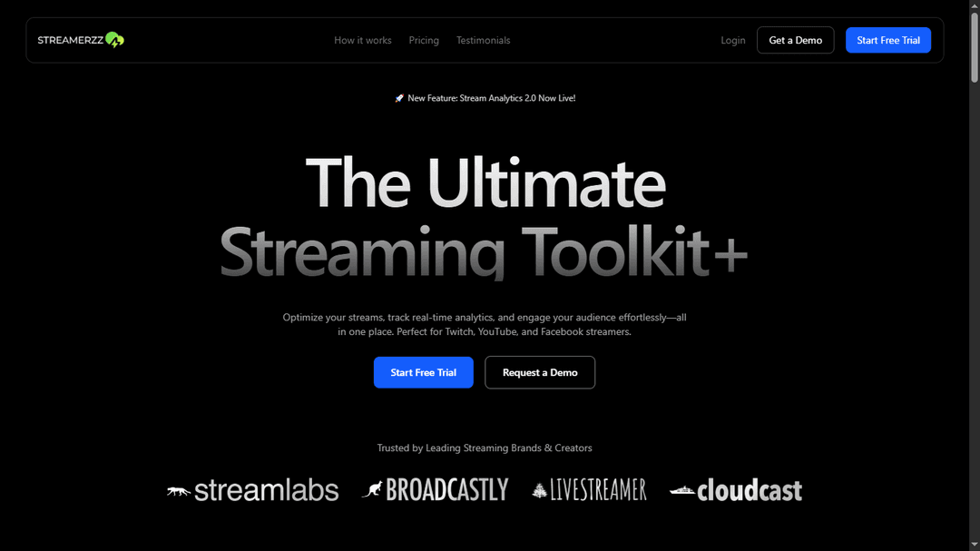Viewport: 980px width, 551px height.
Task: Click the "The Ultimate" headline text
Action: coord(485,183)
